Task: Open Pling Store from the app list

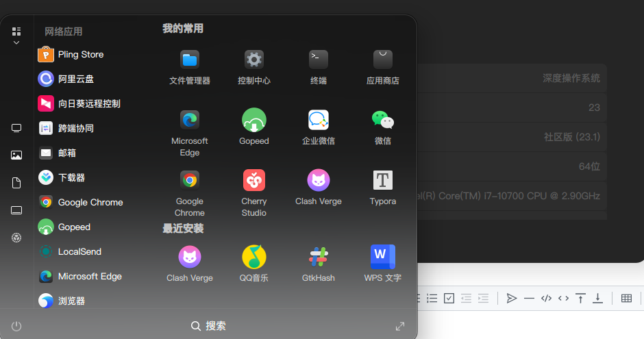Action: pos(71,55)
